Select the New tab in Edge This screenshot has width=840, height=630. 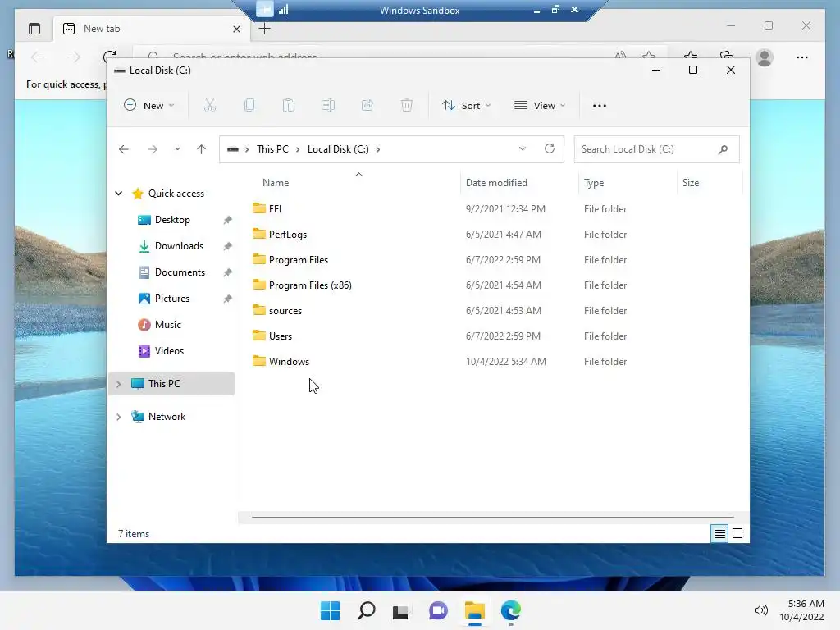coord(151,29)
